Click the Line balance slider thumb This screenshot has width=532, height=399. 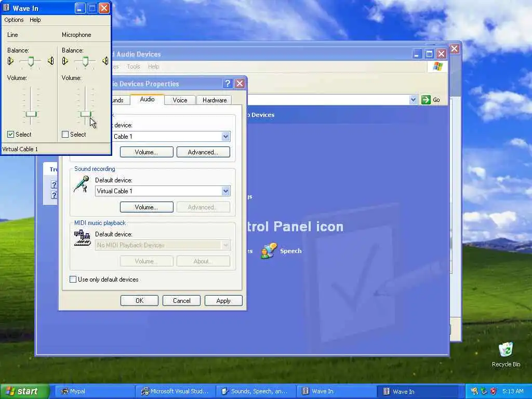point(31,61)
